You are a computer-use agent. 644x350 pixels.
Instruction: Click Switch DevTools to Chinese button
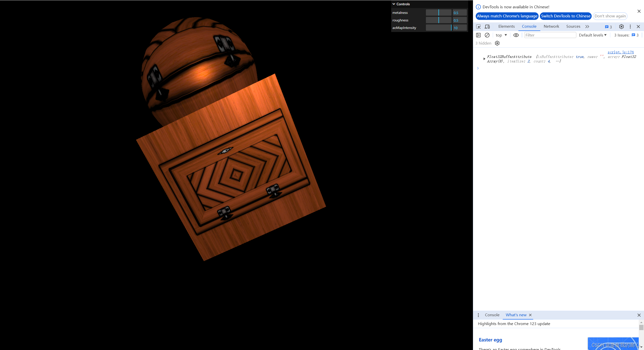(x=566, y=16)
